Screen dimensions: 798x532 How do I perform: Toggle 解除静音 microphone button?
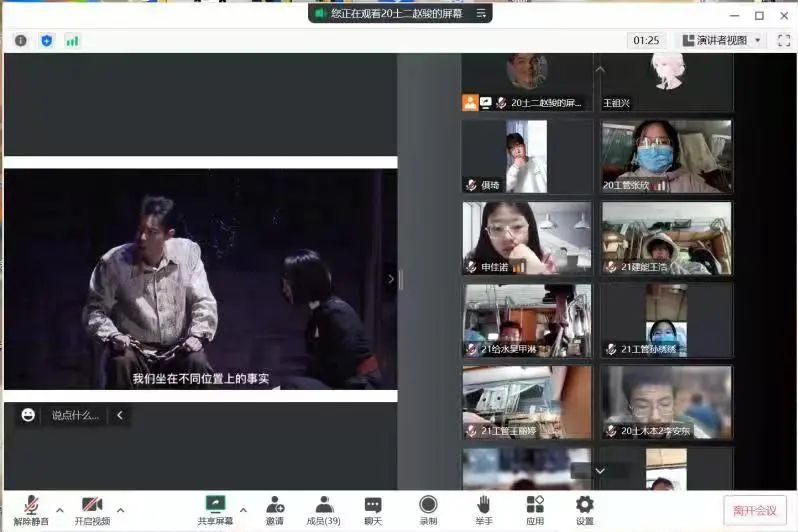(31, 511)
